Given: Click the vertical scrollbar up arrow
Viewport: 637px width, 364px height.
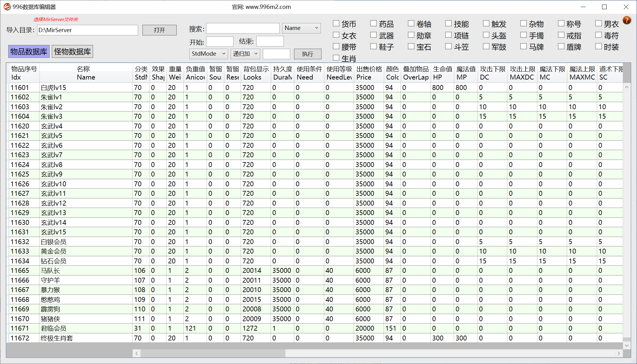Looking at the screenshot, I should pos(627,87).
